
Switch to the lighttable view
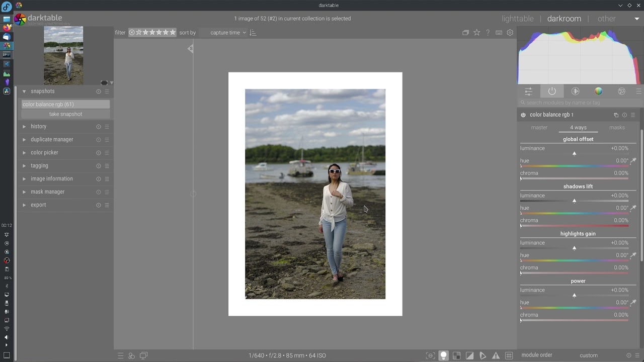[x=517, y=19]
